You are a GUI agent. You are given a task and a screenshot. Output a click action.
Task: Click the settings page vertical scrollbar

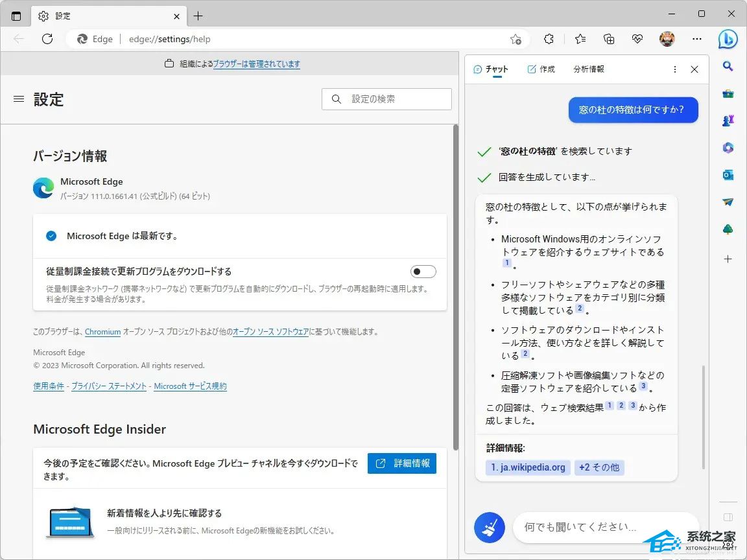455,279
